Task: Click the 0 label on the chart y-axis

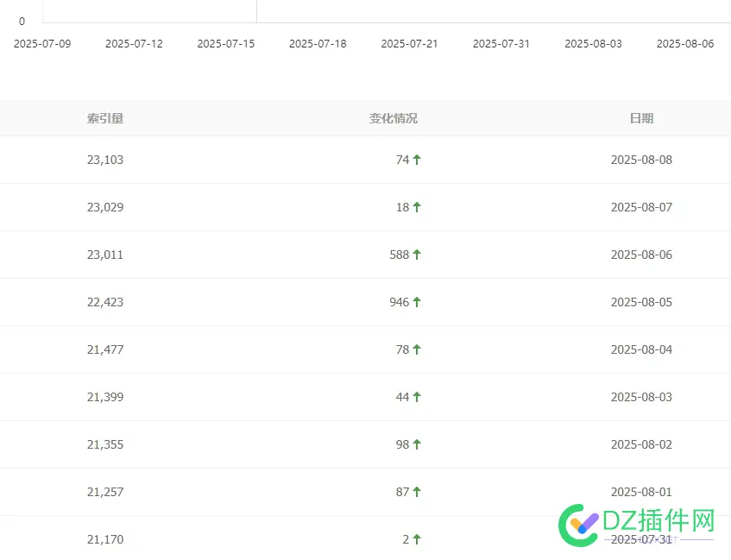Action: (22, 21)
